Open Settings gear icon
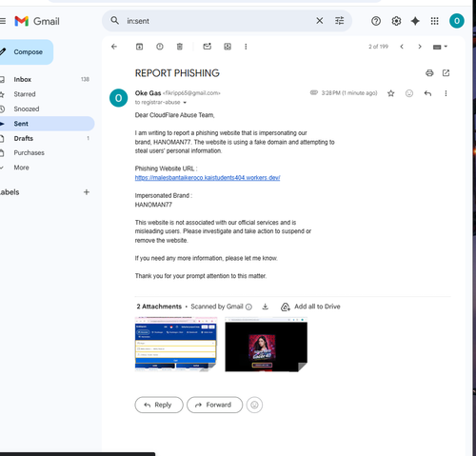476x456 pixels. (396, 21)
